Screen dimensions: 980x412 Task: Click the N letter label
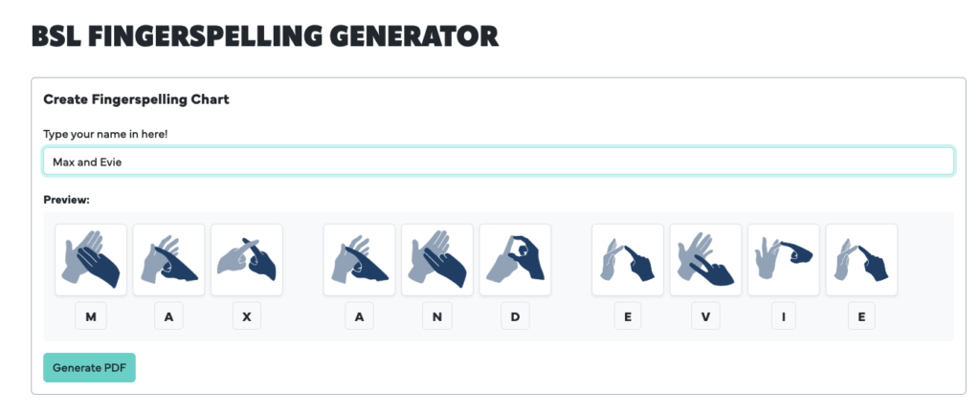point(437,316)
